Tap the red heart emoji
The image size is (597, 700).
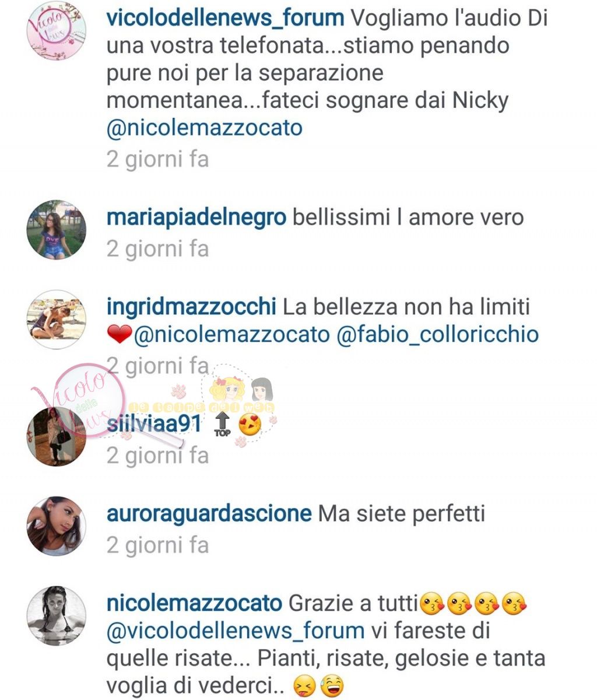click(x=120, y=335)
